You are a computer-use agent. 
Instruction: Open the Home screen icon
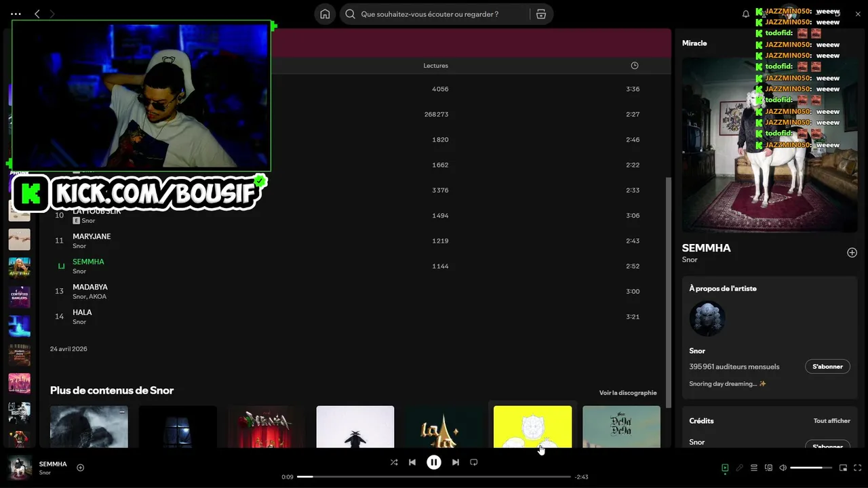[x=325, y=14]
